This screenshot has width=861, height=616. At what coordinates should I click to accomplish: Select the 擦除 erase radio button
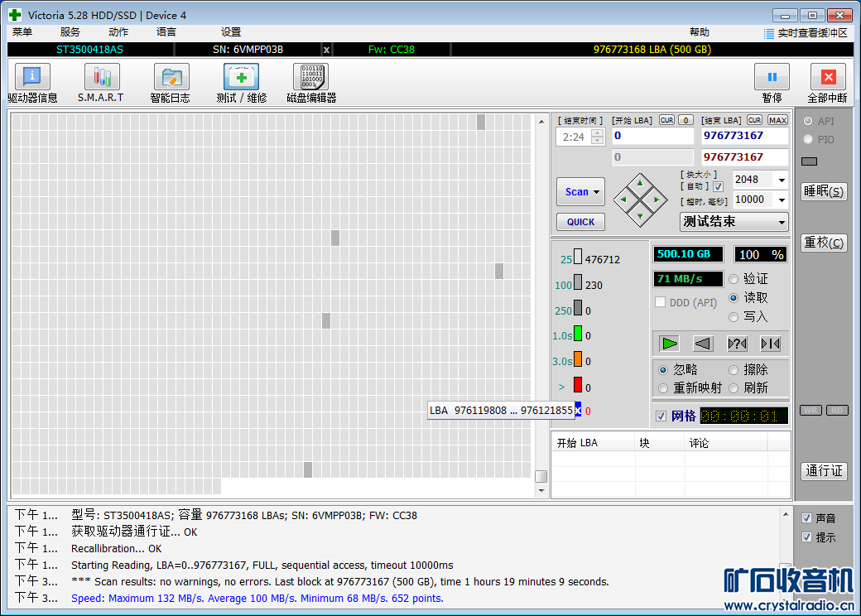tap(734, 370)
